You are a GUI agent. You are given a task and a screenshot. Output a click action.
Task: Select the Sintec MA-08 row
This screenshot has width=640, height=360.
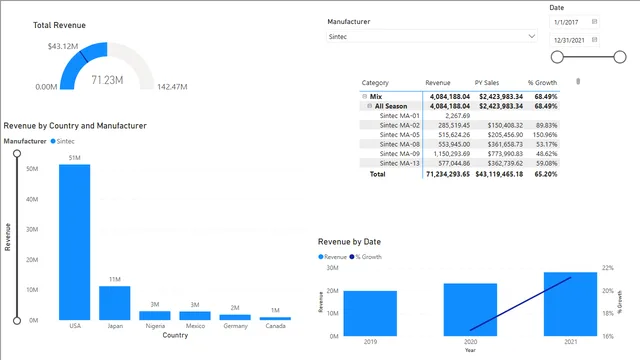click(x=459, y=144)
